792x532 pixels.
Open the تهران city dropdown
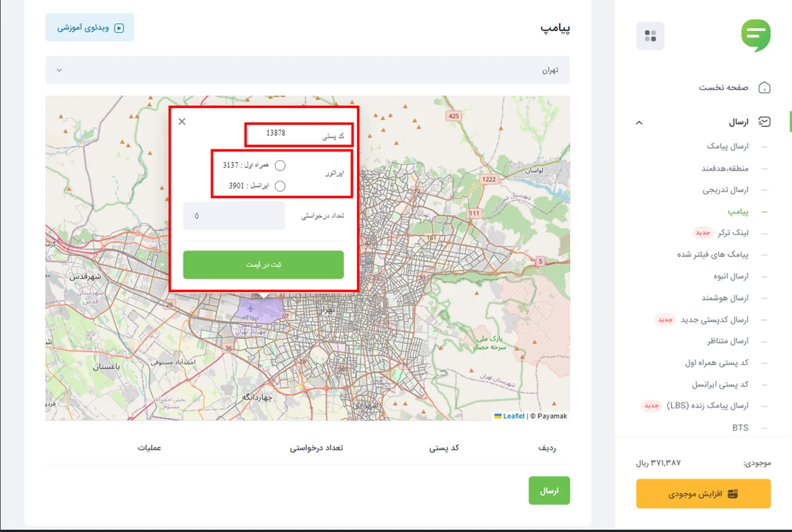click(x=307, y=70)
